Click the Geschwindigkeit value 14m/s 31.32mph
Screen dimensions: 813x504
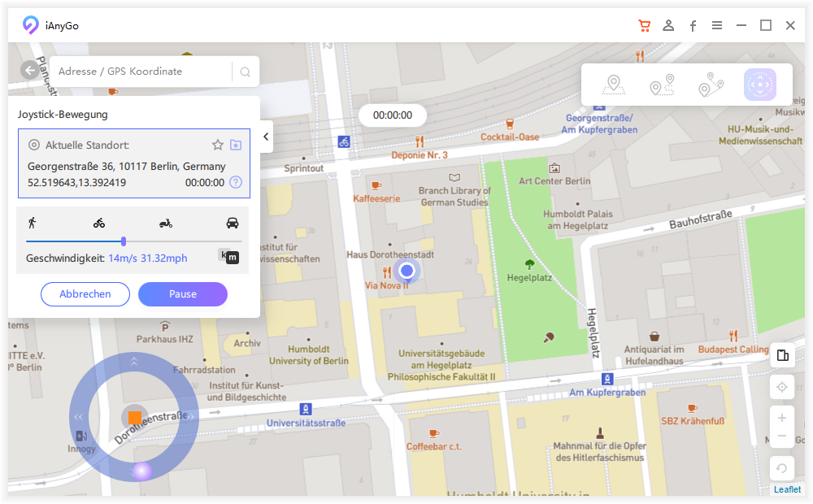click(x=148, y=259)
